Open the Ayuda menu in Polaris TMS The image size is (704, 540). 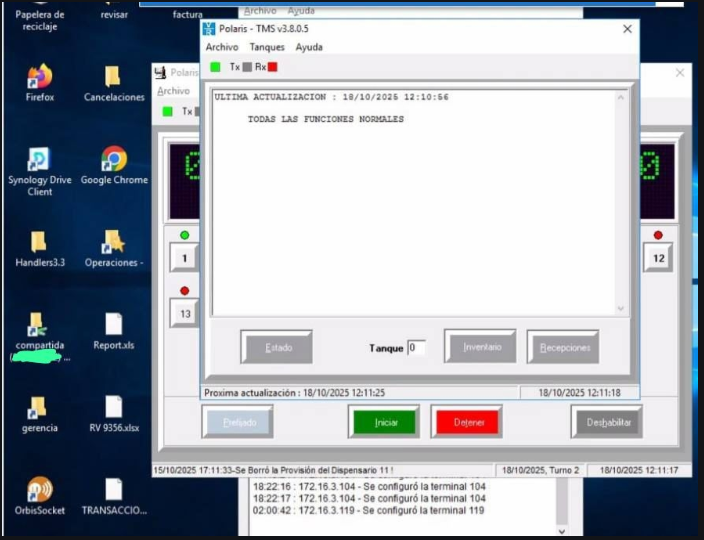[309, 47]
